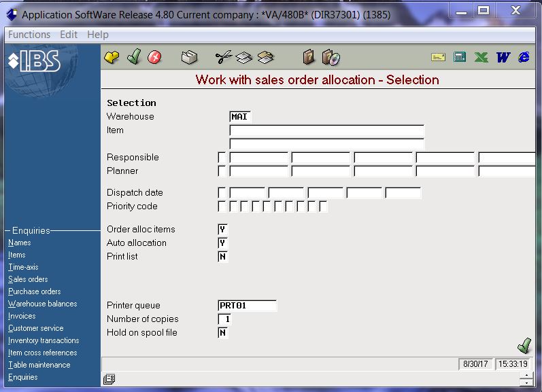Open the Names enquiry link

click(19, 243)
